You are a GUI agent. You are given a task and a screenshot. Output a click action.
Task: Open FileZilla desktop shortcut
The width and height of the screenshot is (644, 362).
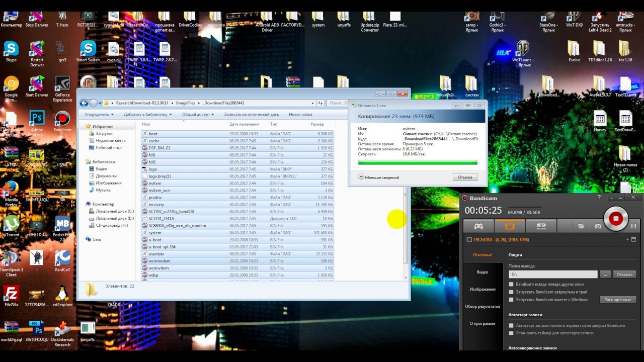point(11,296)
